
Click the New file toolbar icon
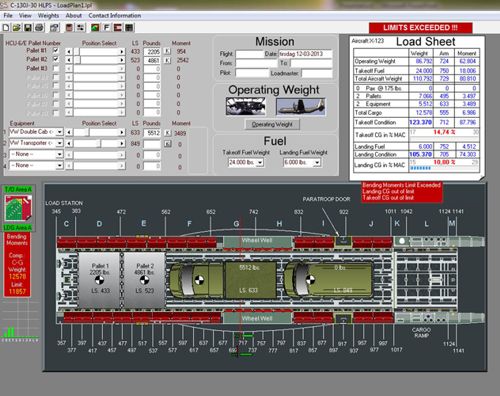point(6,28)
